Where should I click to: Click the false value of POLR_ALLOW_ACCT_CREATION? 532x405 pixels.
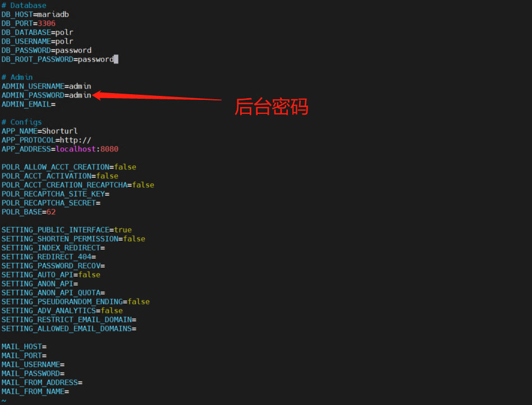[125, 167]
